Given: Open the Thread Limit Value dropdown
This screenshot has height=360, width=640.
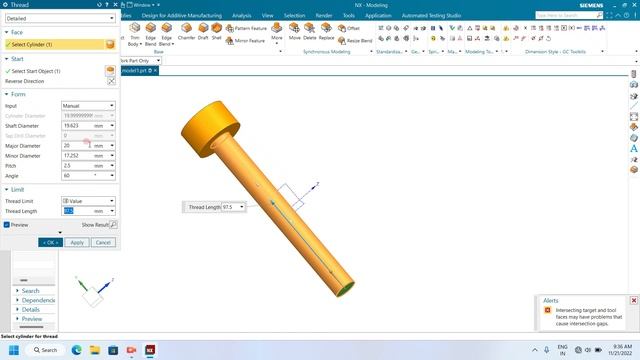Looking at the screenshot, I should (88, 201).
